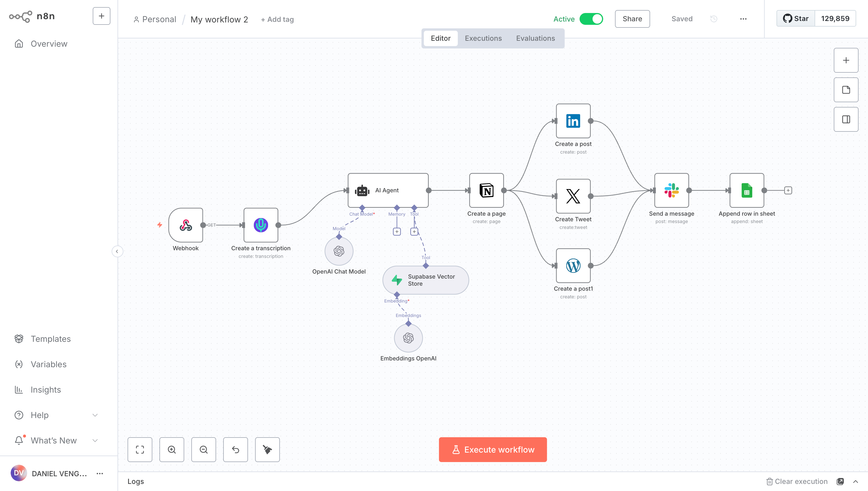
Task: Add a Tool sub-node to AI Agent
Action: click(x=414, y=232)
